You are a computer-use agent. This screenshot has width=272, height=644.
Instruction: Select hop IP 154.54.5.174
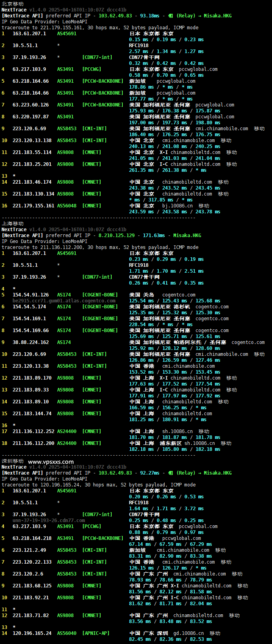point(29,307)
